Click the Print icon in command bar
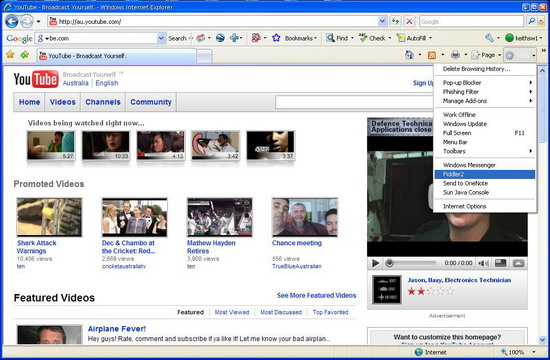550x360 pixels. tap(455, 55)
